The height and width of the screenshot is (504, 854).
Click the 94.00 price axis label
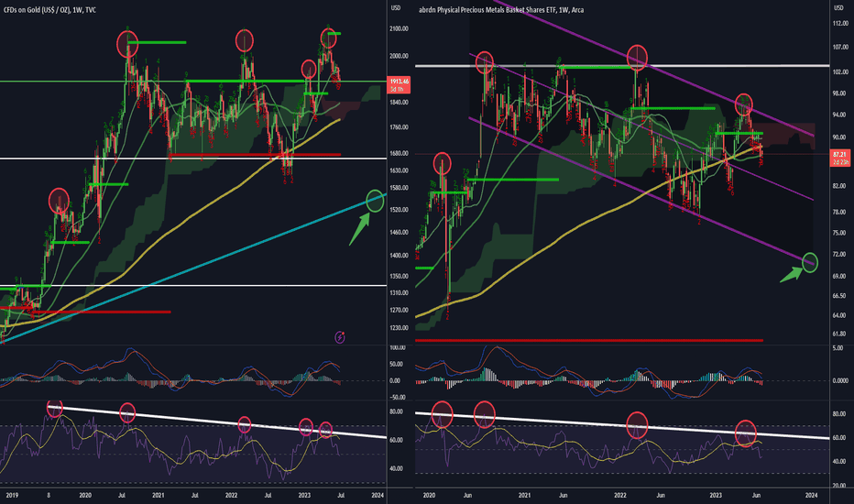[x=839, y=115]
